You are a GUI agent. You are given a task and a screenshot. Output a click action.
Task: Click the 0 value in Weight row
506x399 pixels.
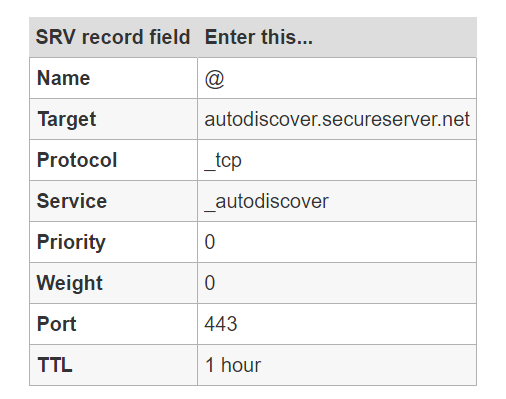(210, 283)
